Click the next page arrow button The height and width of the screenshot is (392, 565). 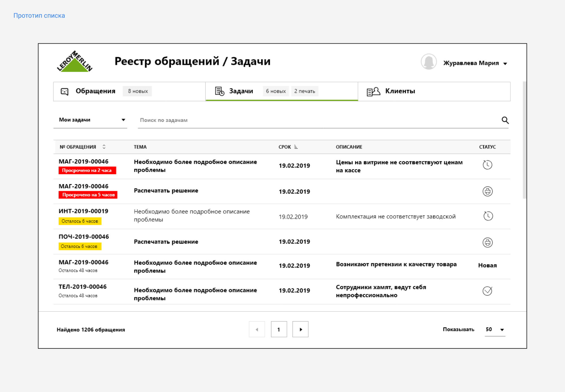(x=300, y=329)
